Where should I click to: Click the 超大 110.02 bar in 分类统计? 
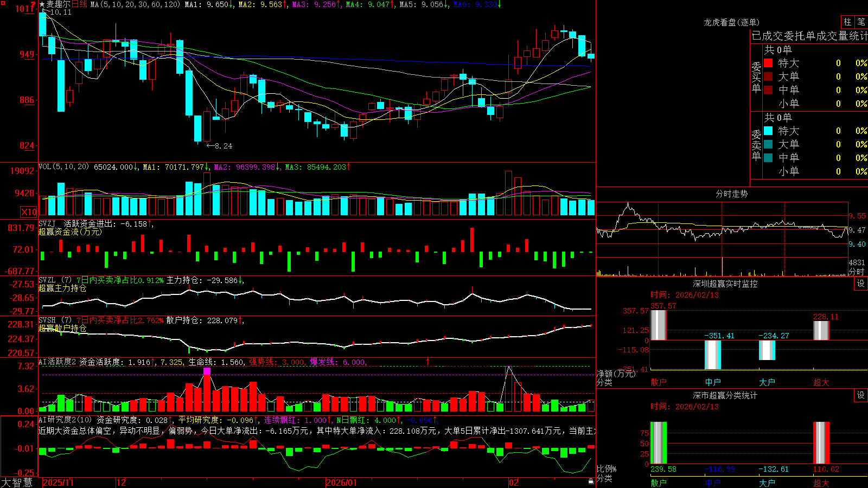[x=821, y=443]
